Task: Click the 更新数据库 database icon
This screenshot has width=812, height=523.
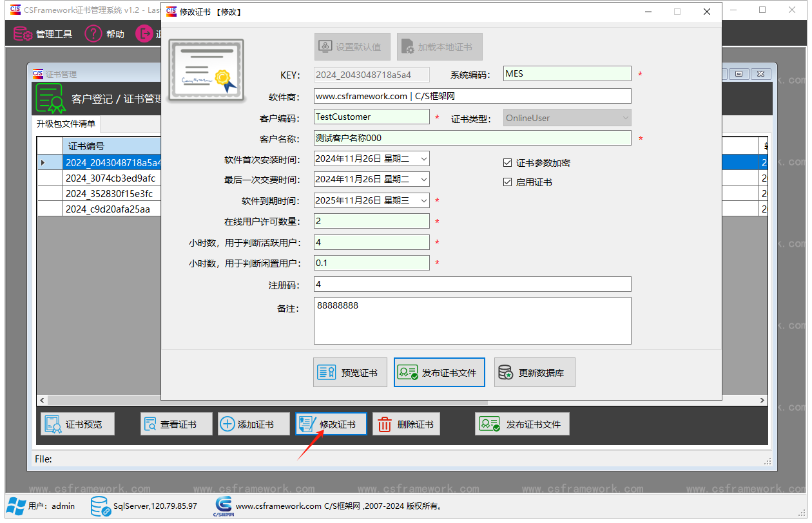Action: coord(507,373)
